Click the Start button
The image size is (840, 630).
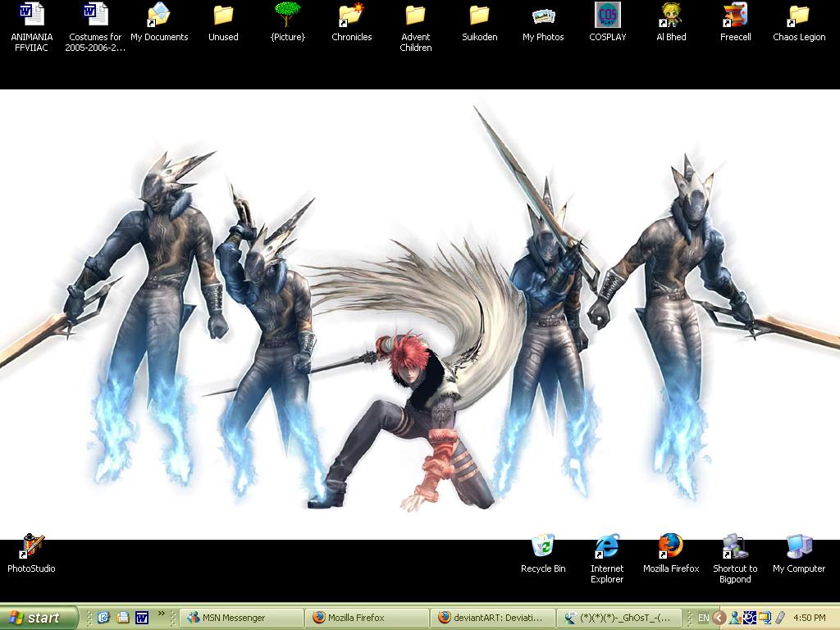point(39,618)
